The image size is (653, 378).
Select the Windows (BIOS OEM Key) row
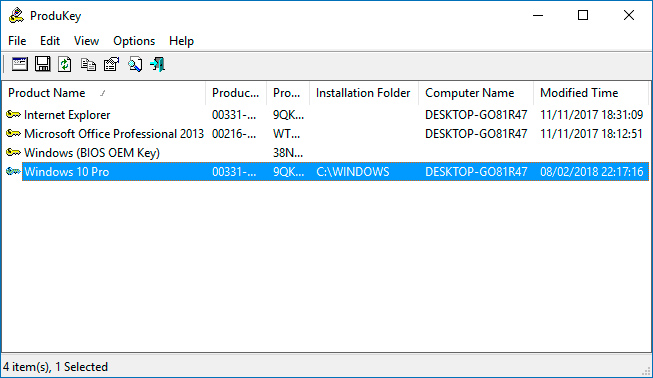click(325, 153)
